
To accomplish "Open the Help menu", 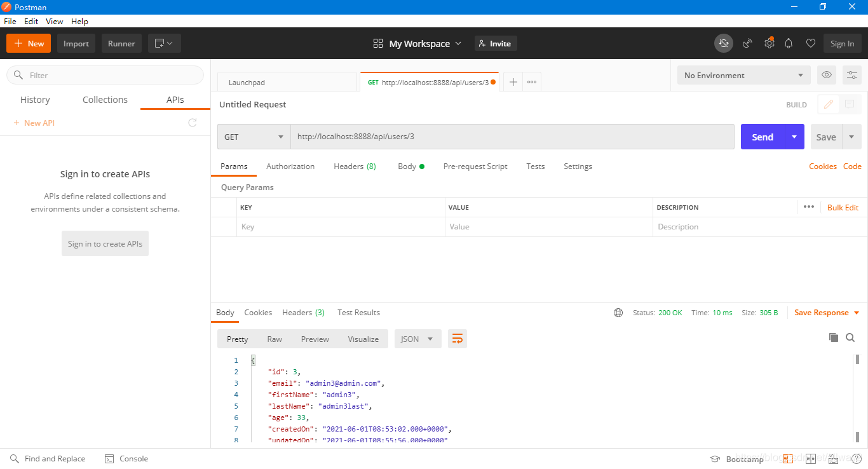I will point(79,21).
